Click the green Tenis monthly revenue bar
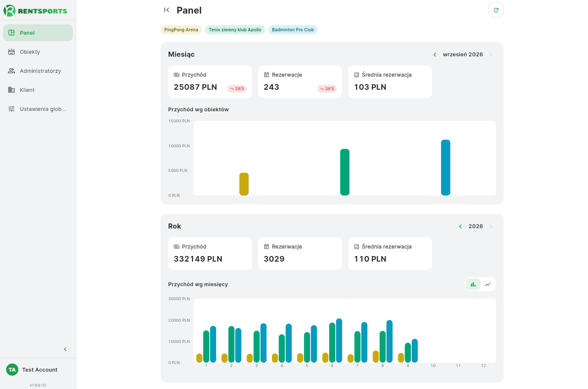Viewport: 588px width, 389px height. pos(345,172)
